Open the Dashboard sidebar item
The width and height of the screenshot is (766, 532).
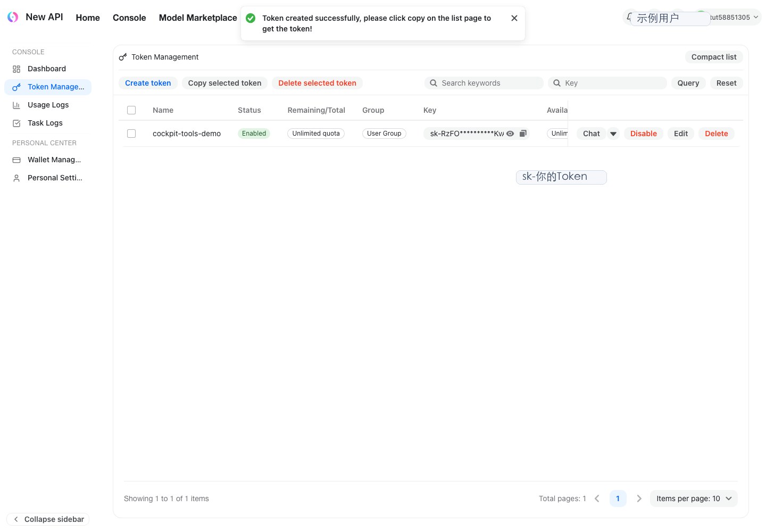(x=48, y=69)
